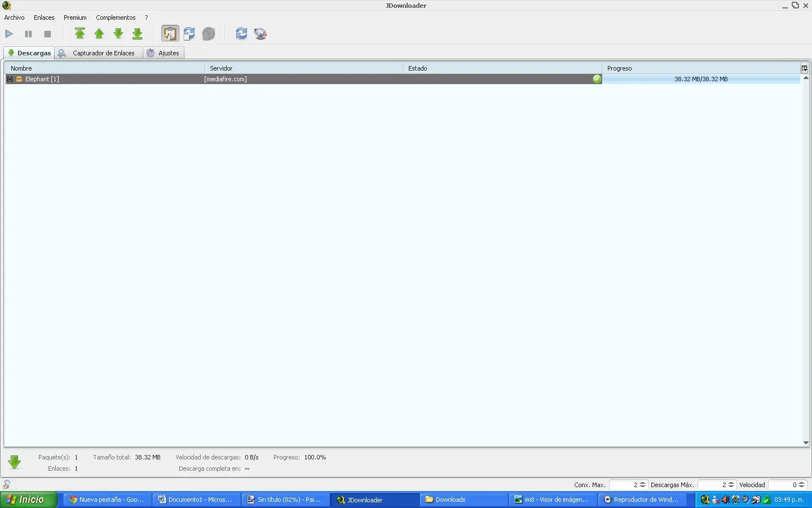Switch to Documento1 Word taskbar item
Viewport: 812px width, 508px height.
click(x=196, y=500)
